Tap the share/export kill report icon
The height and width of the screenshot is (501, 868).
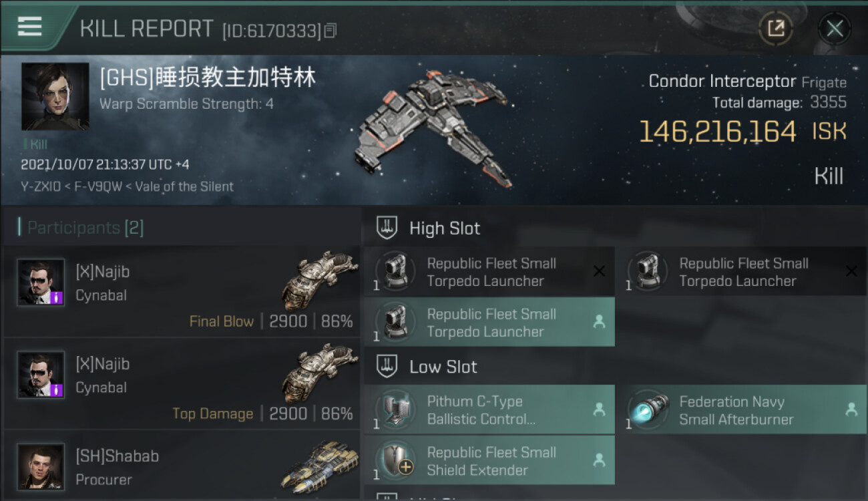(x=776, y=28)
